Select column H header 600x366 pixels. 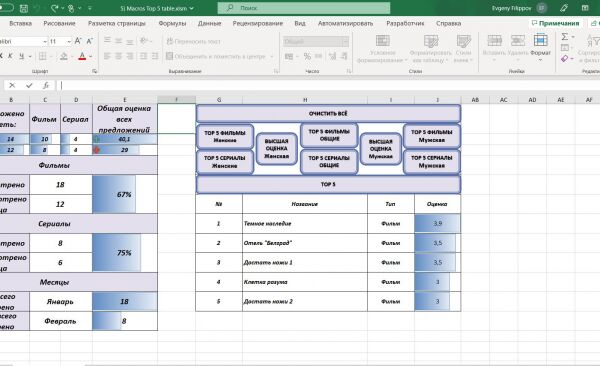pyautogui.click(x=305, y=100)
